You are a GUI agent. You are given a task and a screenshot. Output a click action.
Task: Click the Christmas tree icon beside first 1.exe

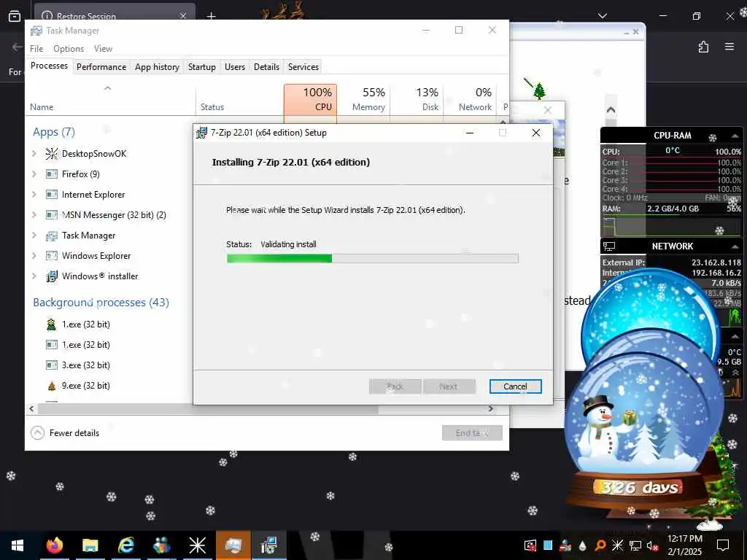click(52, 324)
